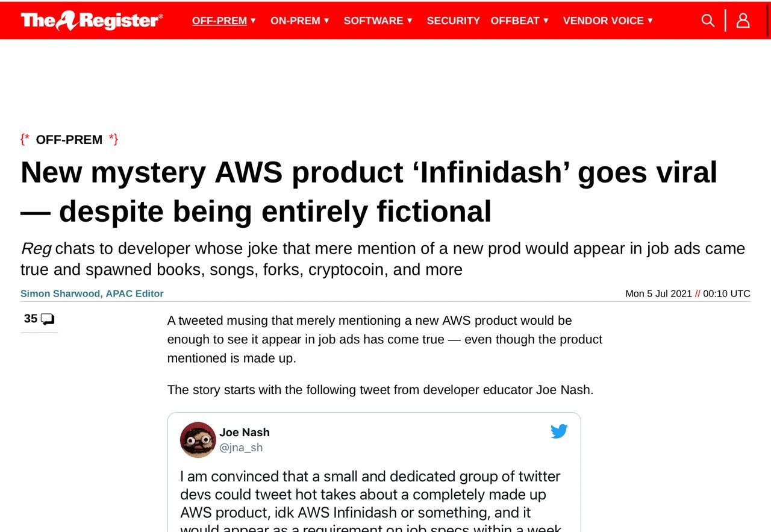Screen dimensions: 771x532
Task: Open author link Simon Sharwood, APAC Editor
Action: 92,293
